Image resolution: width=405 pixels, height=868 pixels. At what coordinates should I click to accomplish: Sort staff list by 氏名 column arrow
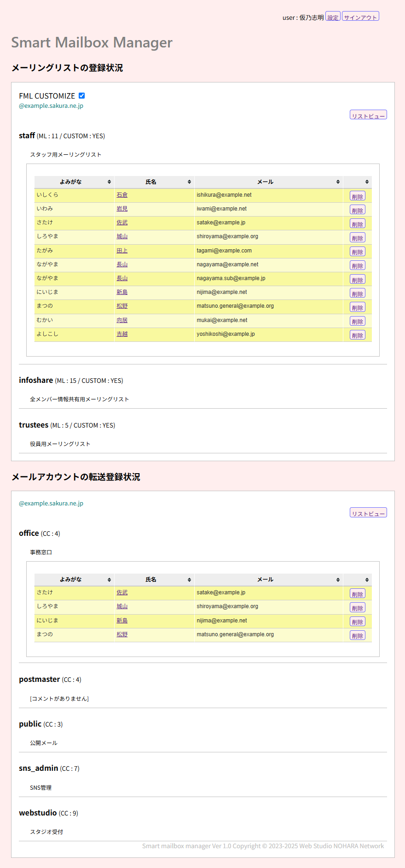click(189, 182)
